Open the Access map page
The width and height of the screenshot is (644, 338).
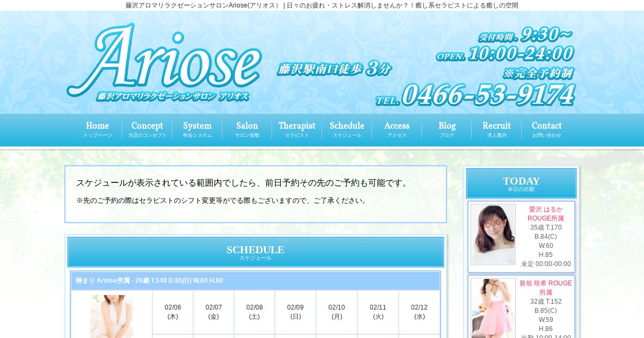click(x=397, y=130)
